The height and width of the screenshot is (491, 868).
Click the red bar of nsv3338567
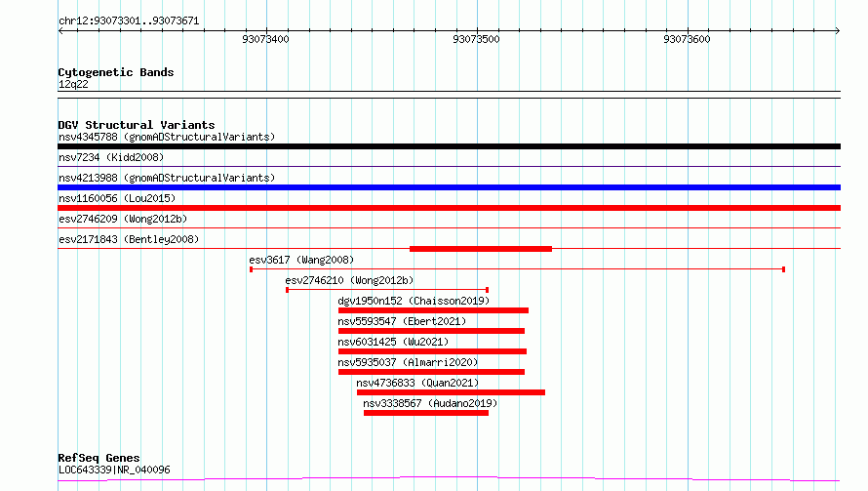pyautogui.click(x=426, y=413)
